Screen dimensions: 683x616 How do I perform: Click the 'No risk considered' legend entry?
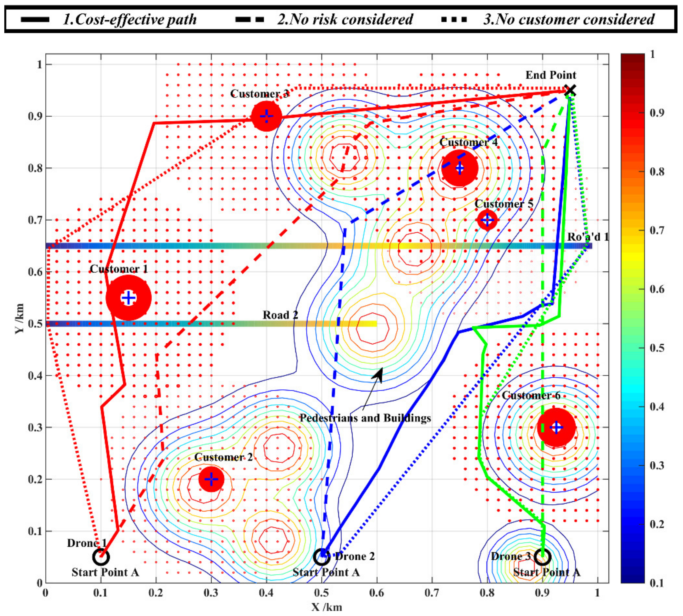point(345,19)
